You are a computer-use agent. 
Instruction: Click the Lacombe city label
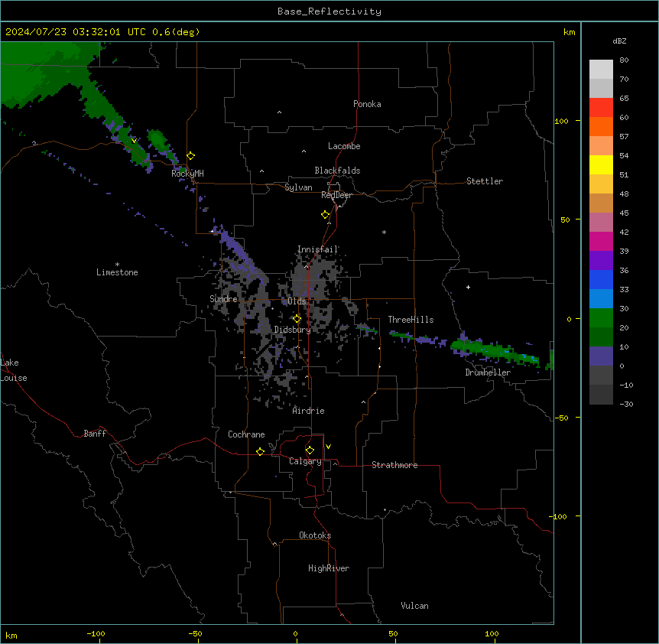[x=344, y=146]
